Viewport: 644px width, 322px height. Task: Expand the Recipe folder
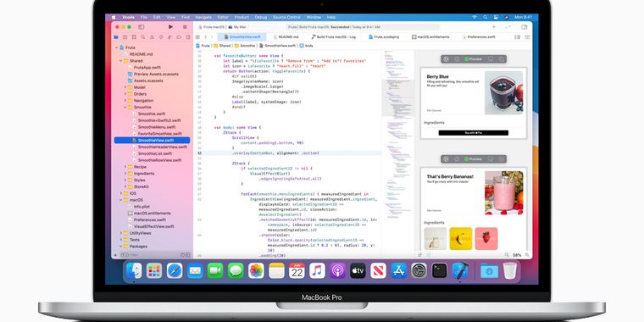[x=125, y=167]
